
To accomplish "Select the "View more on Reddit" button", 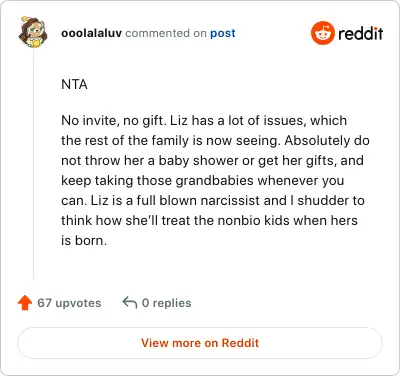I will point(200,343).
